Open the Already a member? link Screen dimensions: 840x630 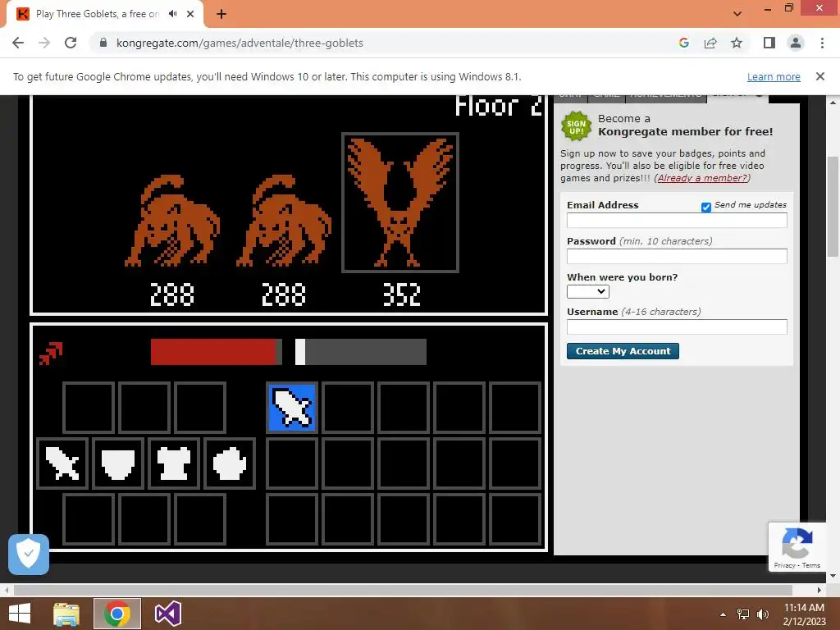(x=702, y=178)
